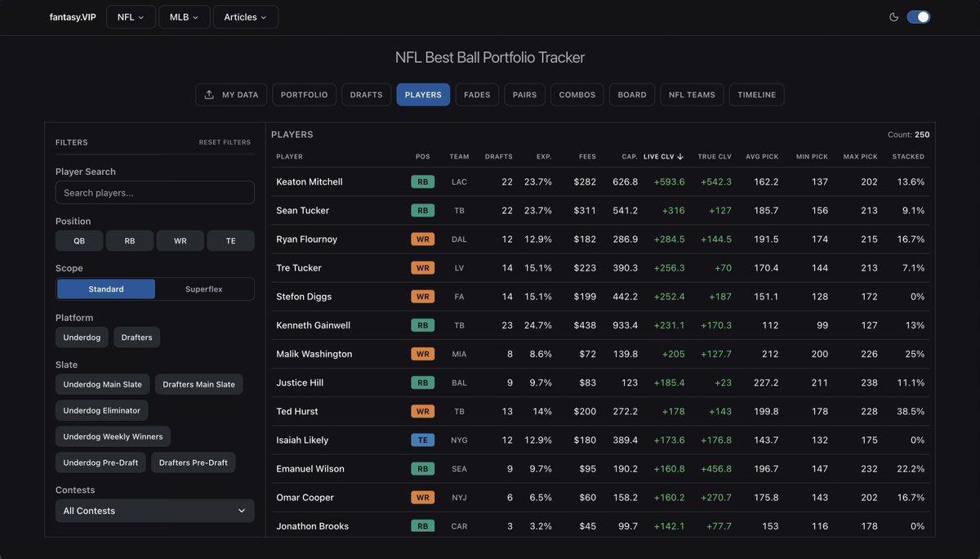Click player name Keaton Mitchell
Screen dimensions: 980x559
pos(310,181)
